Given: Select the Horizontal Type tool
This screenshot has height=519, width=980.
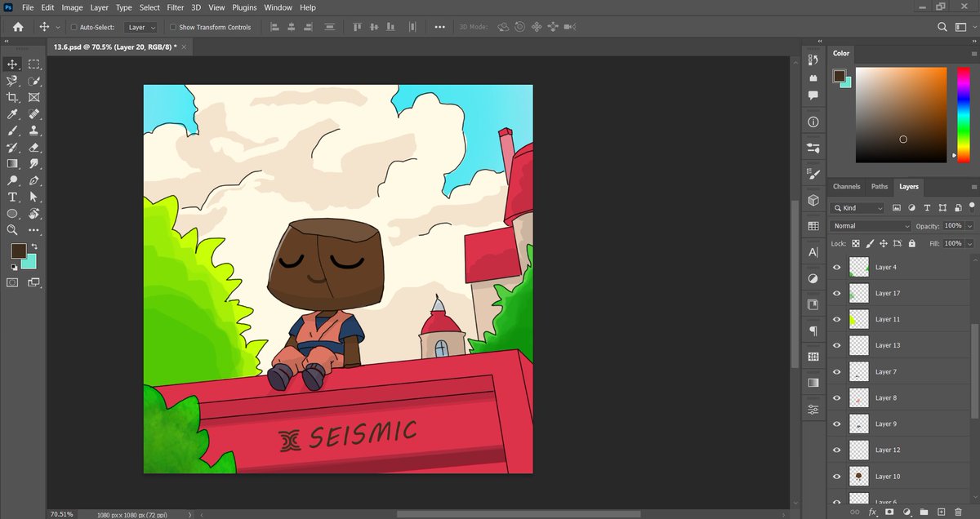Looking at the screenshot, I should point(13,197).
